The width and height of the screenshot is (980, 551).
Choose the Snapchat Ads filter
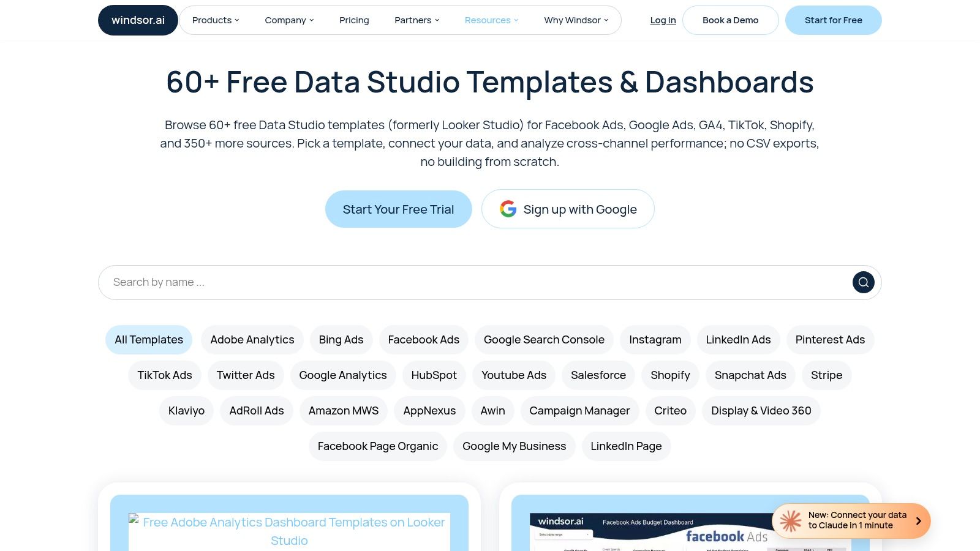750,375
